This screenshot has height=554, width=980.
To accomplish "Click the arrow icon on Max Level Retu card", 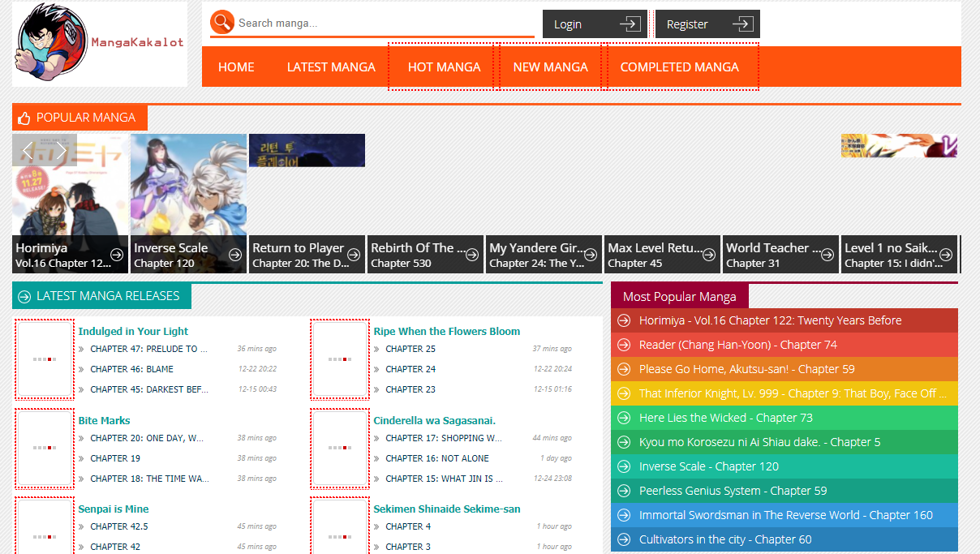I will [709, 255].
